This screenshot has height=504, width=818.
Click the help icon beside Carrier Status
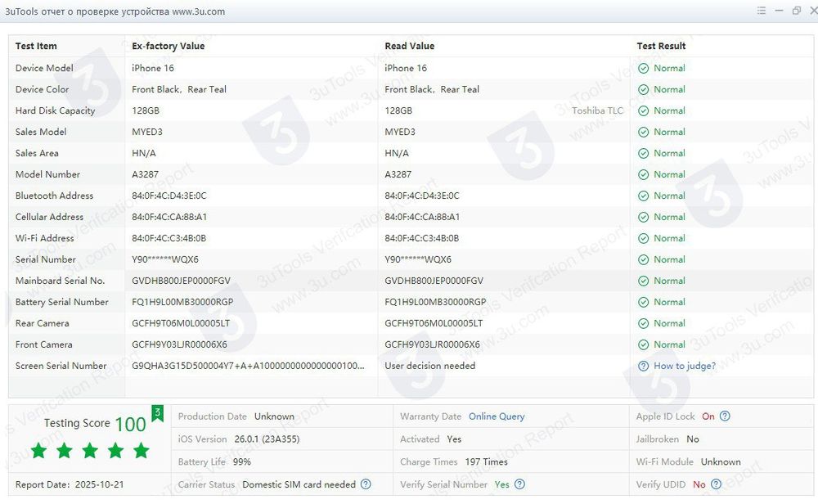(366, 484)
